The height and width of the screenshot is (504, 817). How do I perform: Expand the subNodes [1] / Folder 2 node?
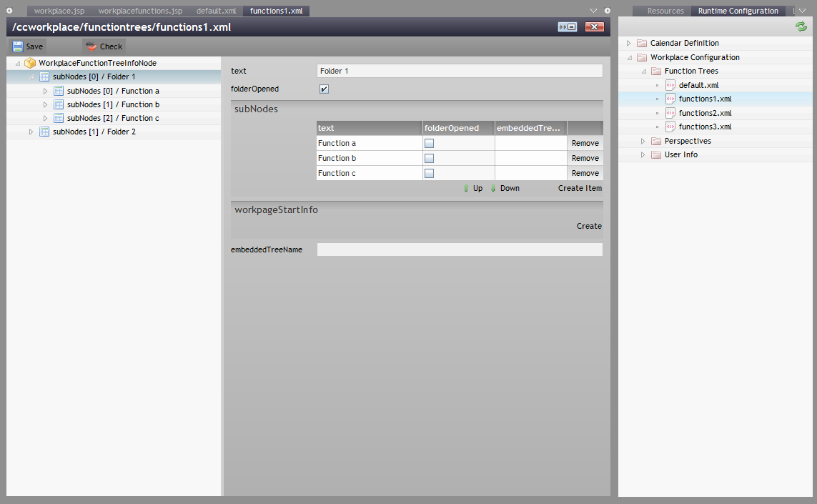click(31, 132)
